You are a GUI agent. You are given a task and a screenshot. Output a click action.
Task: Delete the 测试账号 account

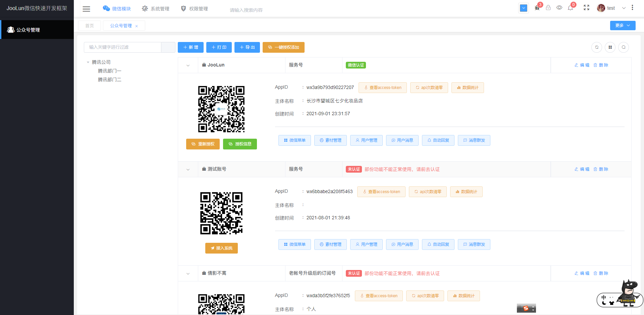pos(600,169)
